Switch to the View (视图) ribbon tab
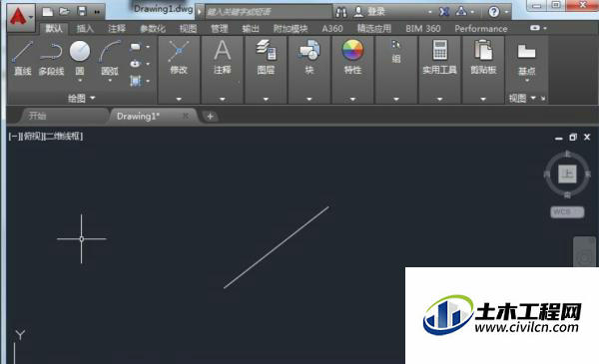Screen dimensions: 599x364 coord(188,29)
